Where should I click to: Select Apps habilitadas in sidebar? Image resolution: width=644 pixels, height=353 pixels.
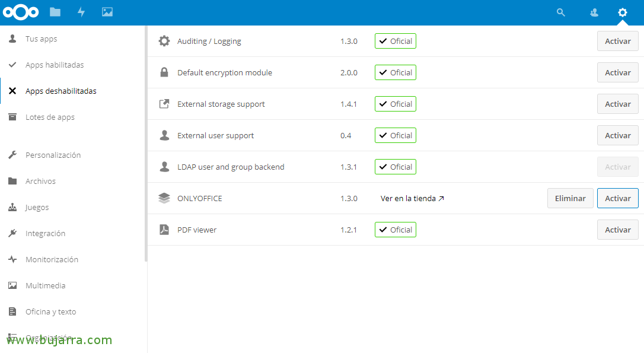coord(55,65)
